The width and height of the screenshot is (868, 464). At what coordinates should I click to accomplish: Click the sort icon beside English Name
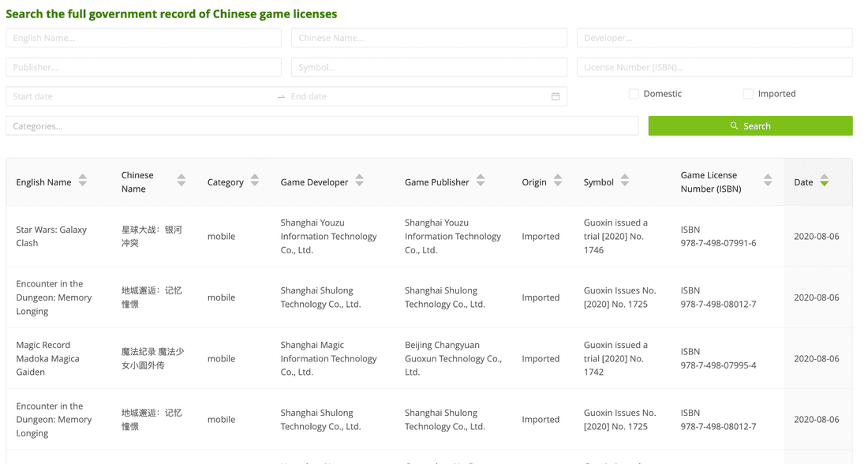click(82, 181)
